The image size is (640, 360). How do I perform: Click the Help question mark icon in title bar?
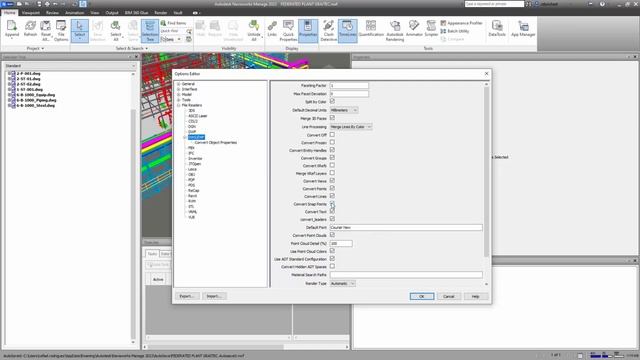(x=602, y=4)
